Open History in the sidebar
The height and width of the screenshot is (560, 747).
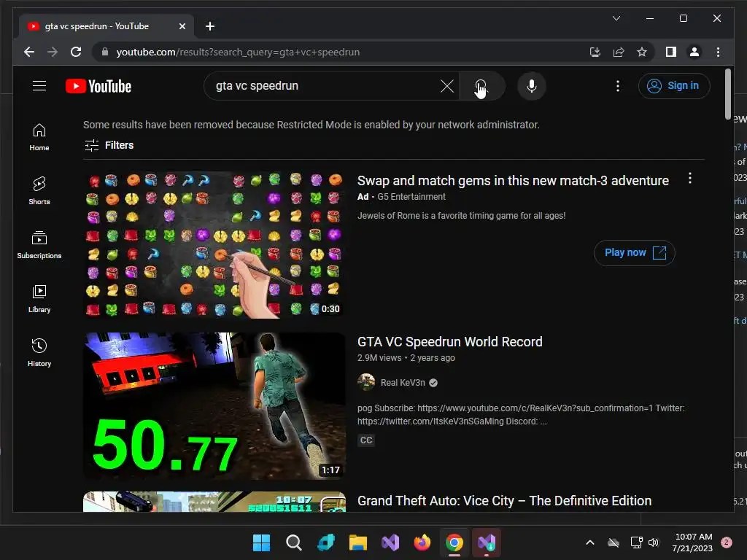[x=39, y=352]
